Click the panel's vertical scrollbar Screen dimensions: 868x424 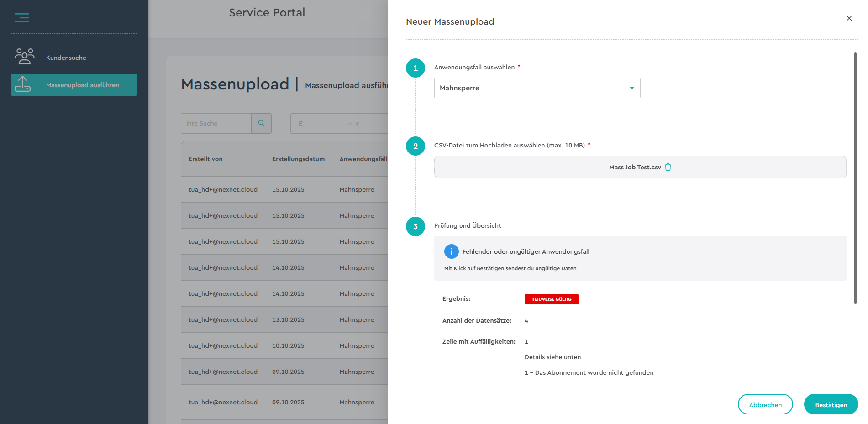[x=855, y=178]
